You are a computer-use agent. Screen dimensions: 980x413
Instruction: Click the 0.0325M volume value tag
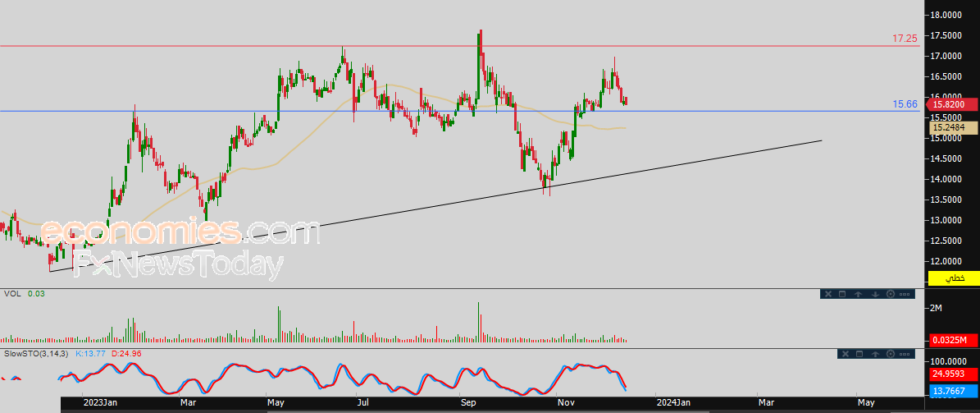(x=953, y=341)
